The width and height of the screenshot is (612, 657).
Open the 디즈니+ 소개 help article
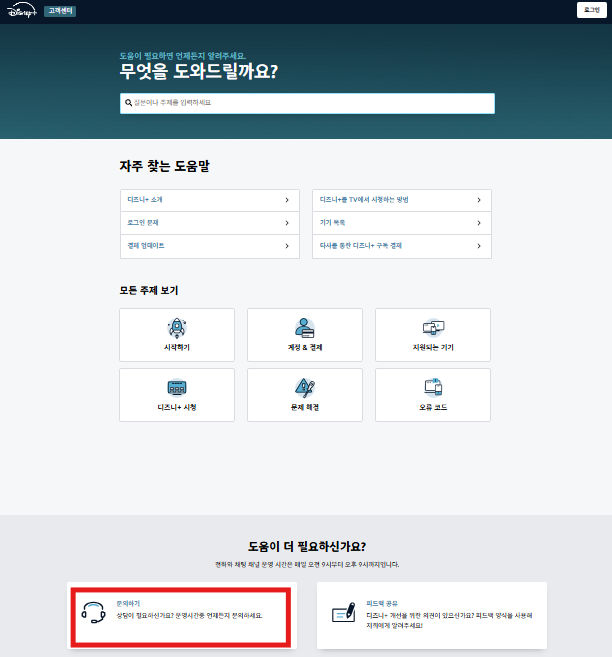209,200
